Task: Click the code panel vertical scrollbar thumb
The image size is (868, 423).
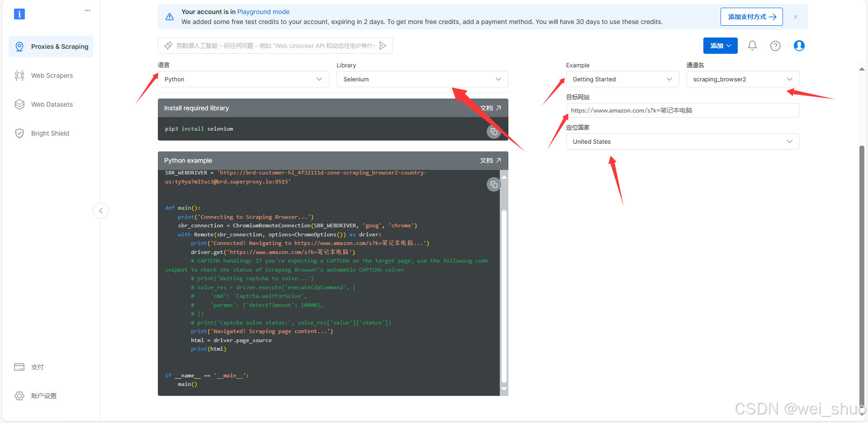Action: click(x=504, y=296)
